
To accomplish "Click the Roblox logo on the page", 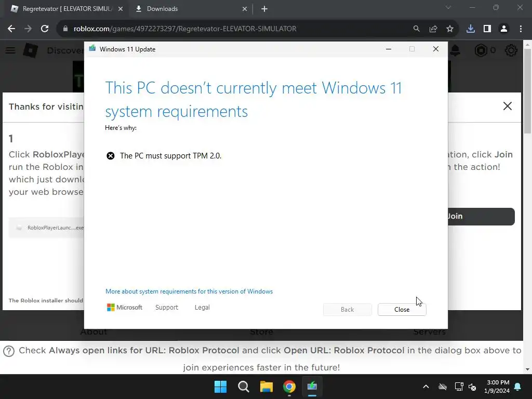I will click(x=30, y=50).
